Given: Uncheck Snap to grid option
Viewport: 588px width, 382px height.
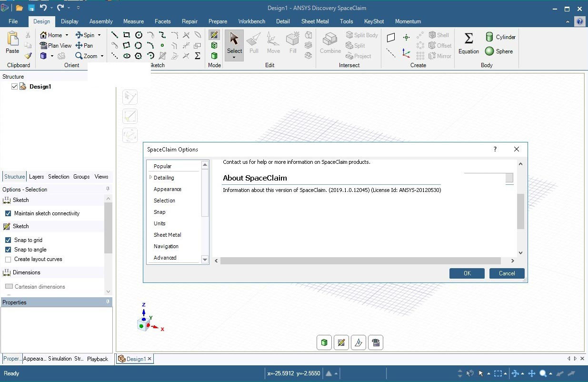Looking at the screenshot, I should click(8, 240).
